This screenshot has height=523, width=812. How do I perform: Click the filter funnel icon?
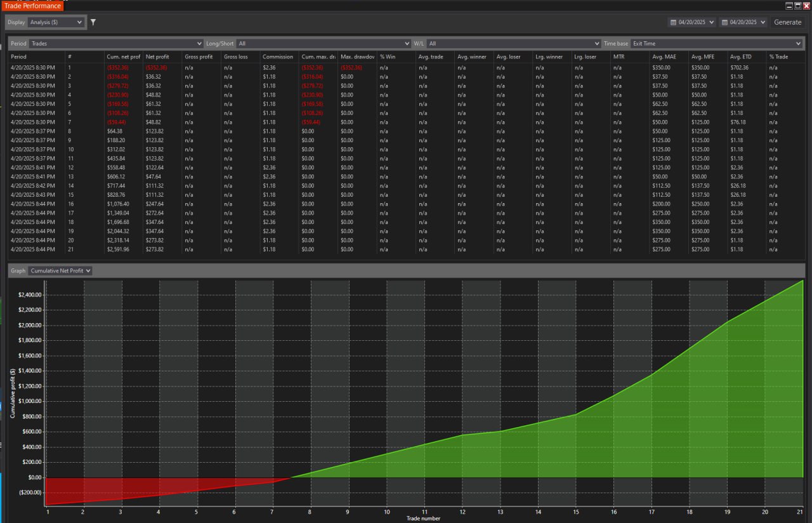(x=93, y=22)
